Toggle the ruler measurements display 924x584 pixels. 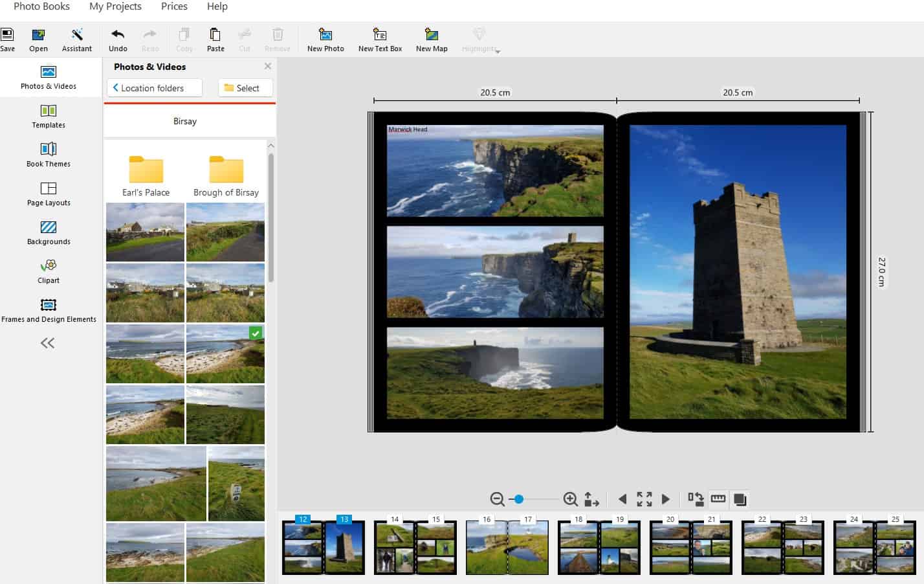(718, 499)
